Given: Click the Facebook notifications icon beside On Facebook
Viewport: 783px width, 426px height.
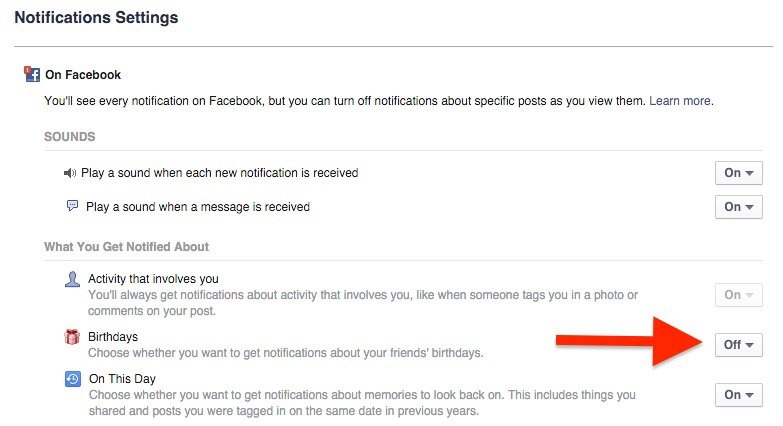Looking at the screenshot, I should 32,74.
